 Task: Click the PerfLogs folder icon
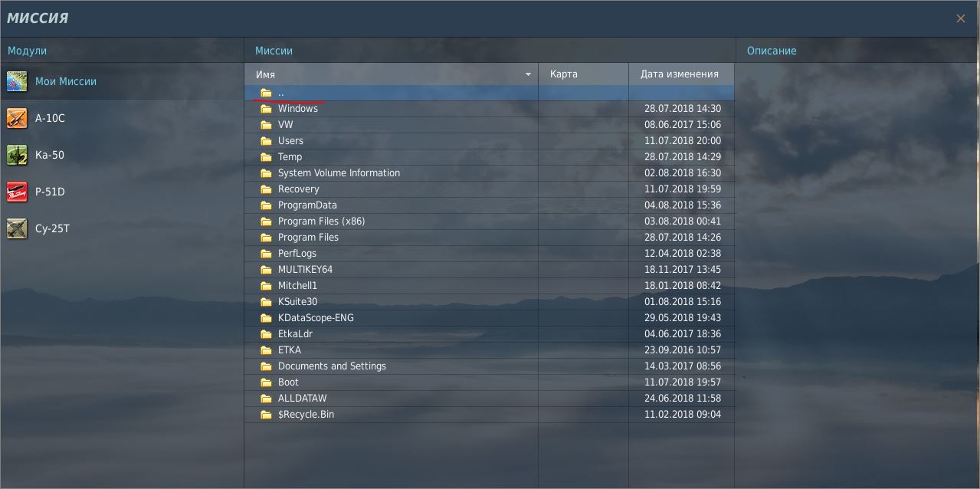pos(266,254)
